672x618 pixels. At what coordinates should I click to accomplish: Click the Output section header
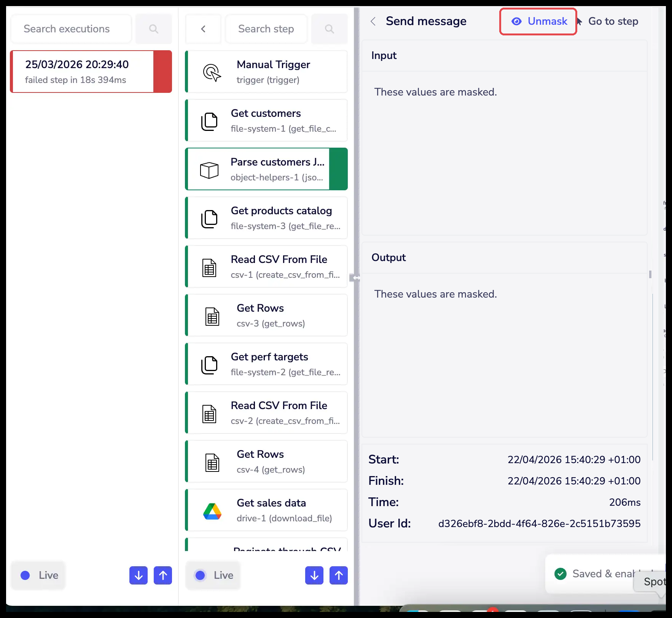(504, 258)
